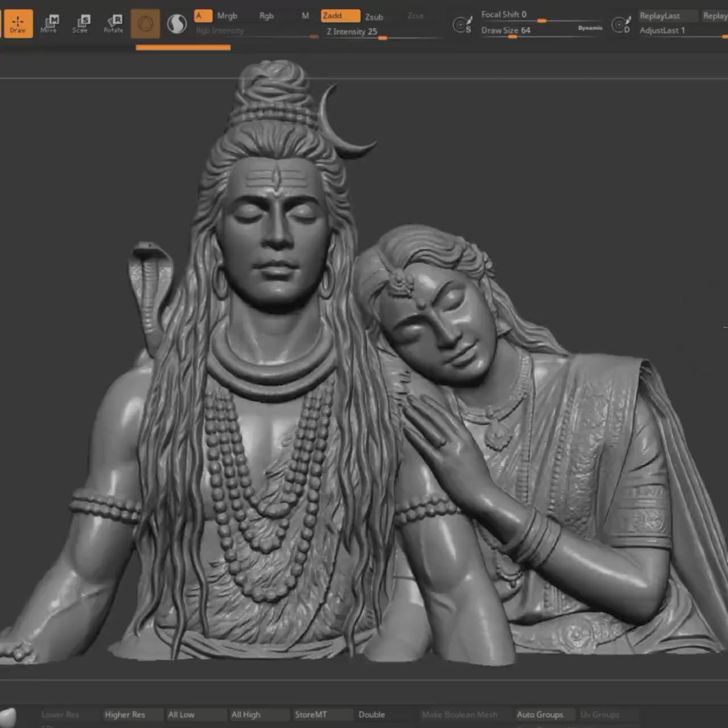Click the AdjustLast 1 slider

[682, 31]
